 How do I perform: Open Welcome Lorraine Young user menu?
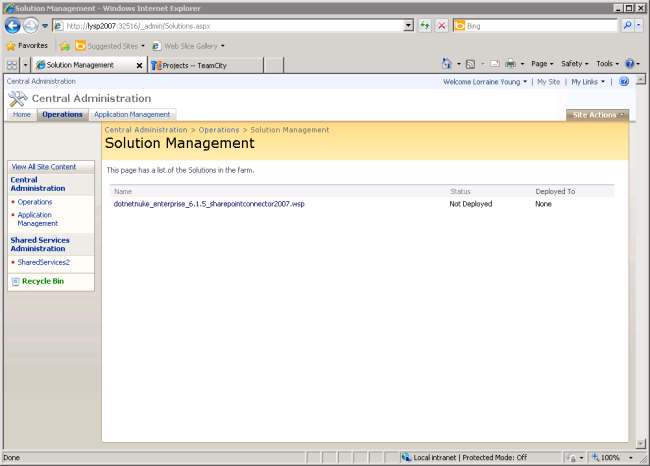point(485,82)
